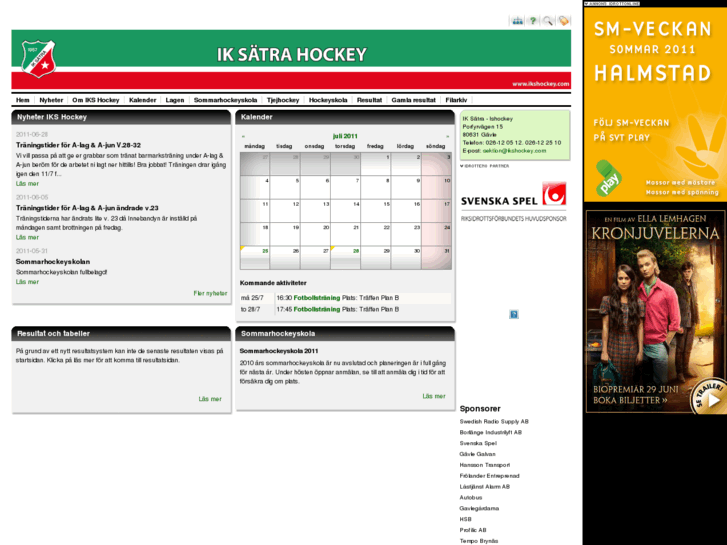Open the Fler nyheter link
727x545 pixels.
pyautogui.click(x=210, y=293)
